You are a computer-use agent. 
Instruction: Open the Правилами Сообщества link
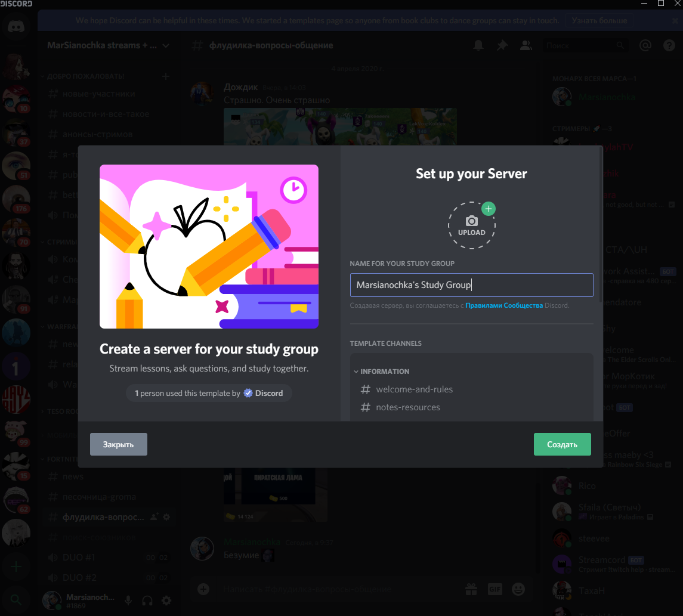point(503,305)
